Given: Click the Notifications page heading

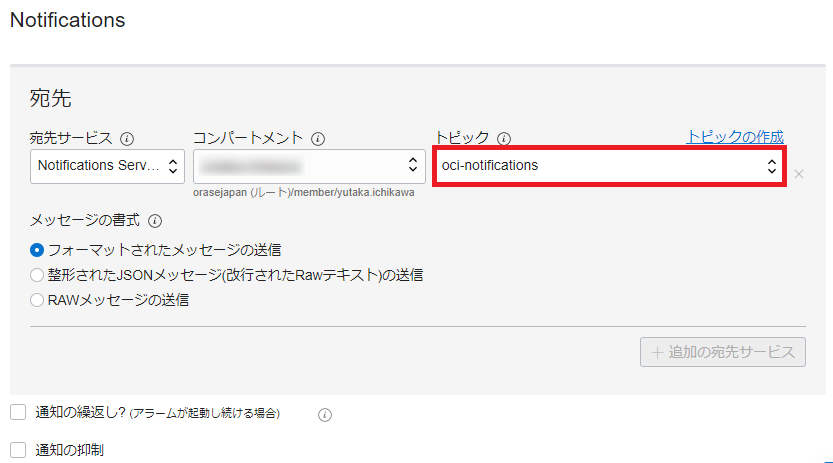Looking at the screenshot, I should 67,20.
